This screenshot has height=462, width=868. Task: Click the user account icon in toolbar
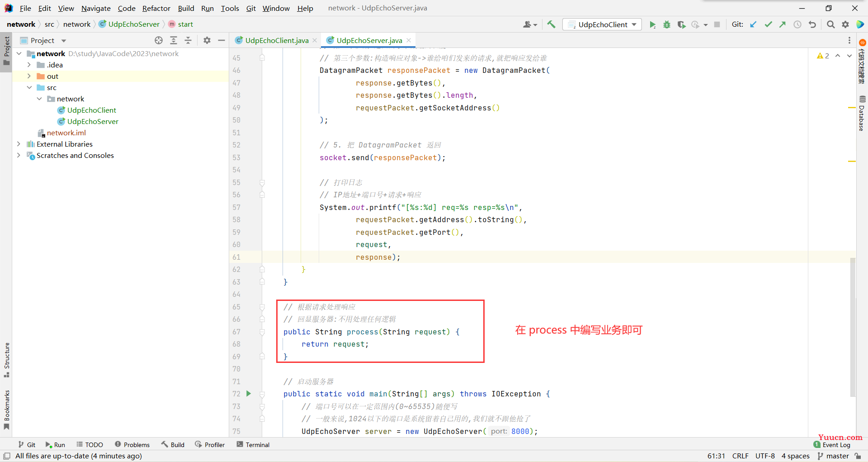[x=530, y=24]
